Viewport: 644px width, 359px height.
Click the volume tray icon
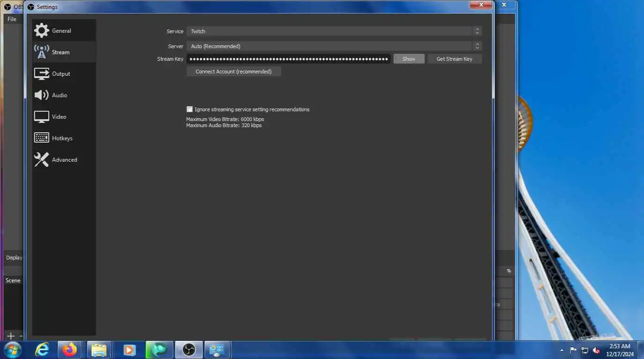click(597, 350)
